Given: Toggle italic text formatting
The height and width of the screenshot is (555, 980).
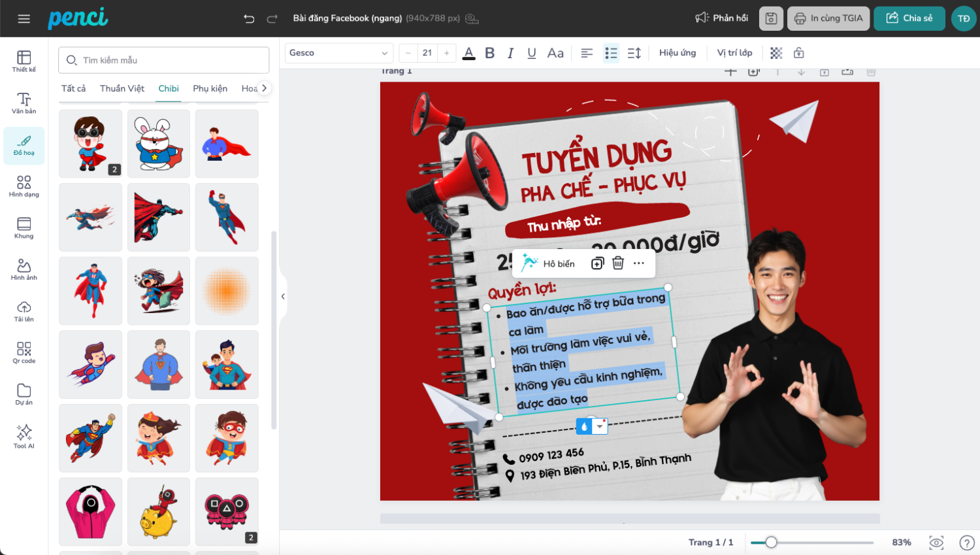Looking at the screenshot, I should point(510,53).
